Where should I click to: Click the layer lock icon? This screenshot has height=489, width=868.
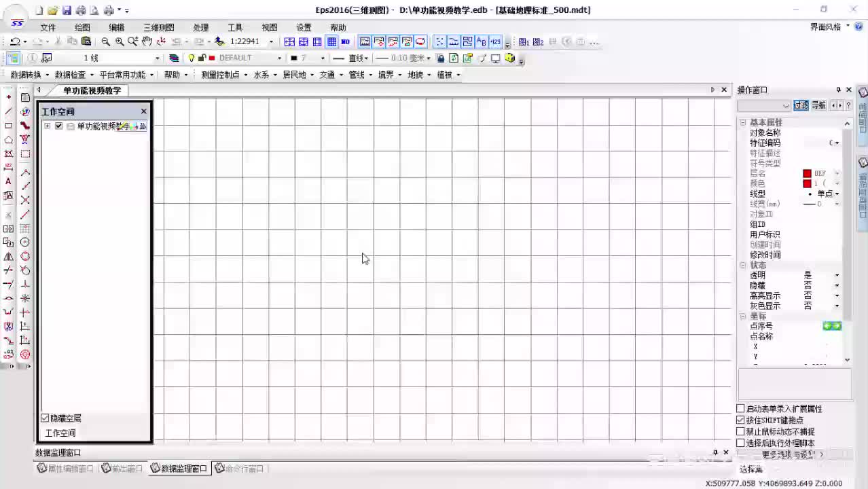[x=202, y=58]
